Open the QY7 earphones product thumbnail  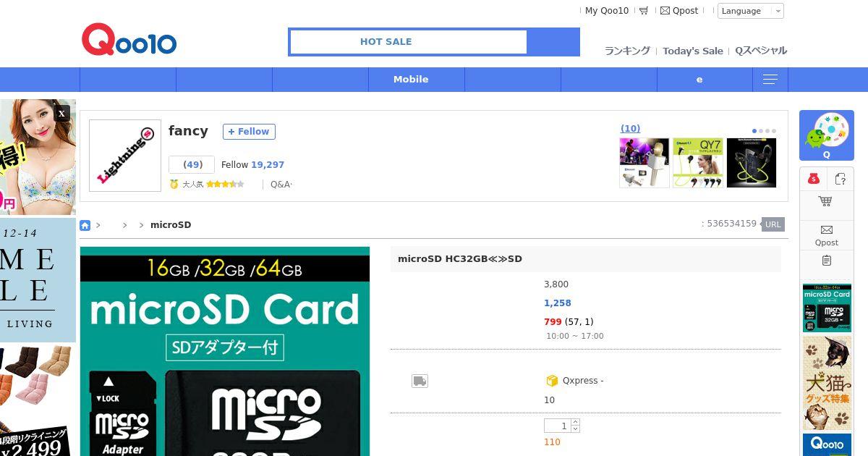[x=698, y=163]
